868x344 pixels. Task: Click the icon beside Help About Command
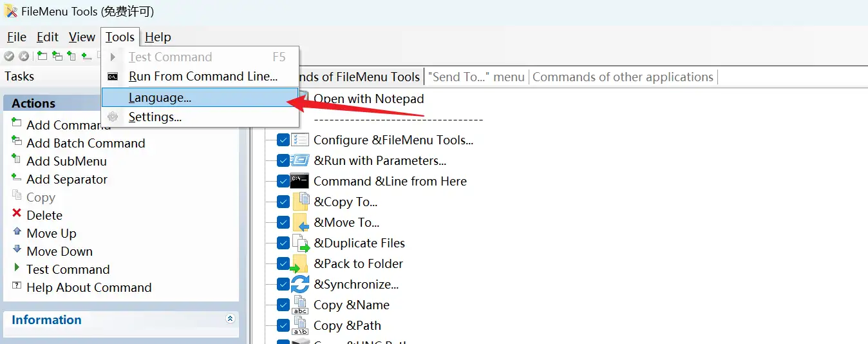click(x=17, y=286)
